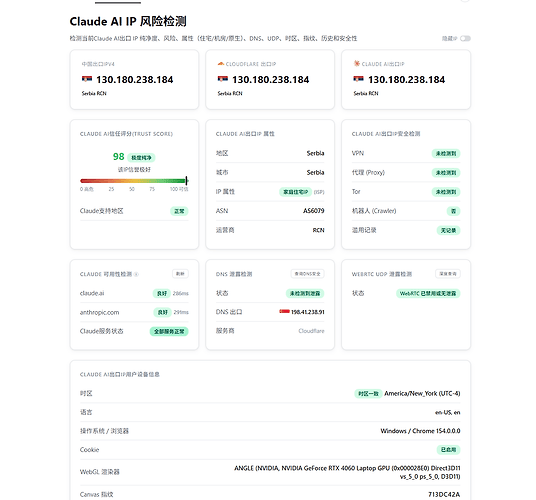Click the 代理 (Proxy) row's 未检测到 badge

coord(446,173)
